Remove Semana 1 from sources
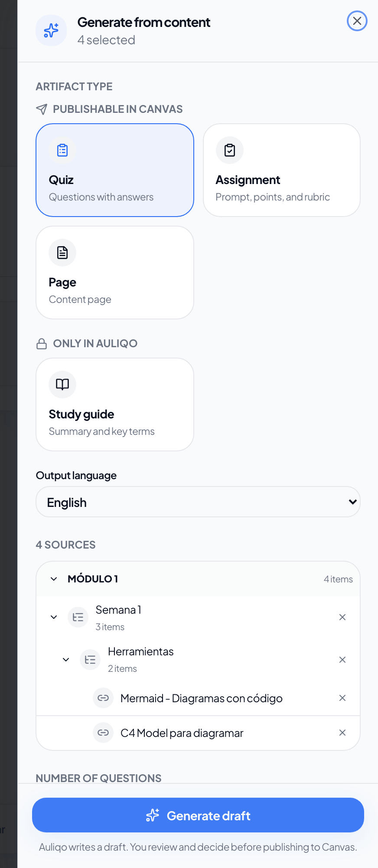378x868 pixels. pos(342,617)
